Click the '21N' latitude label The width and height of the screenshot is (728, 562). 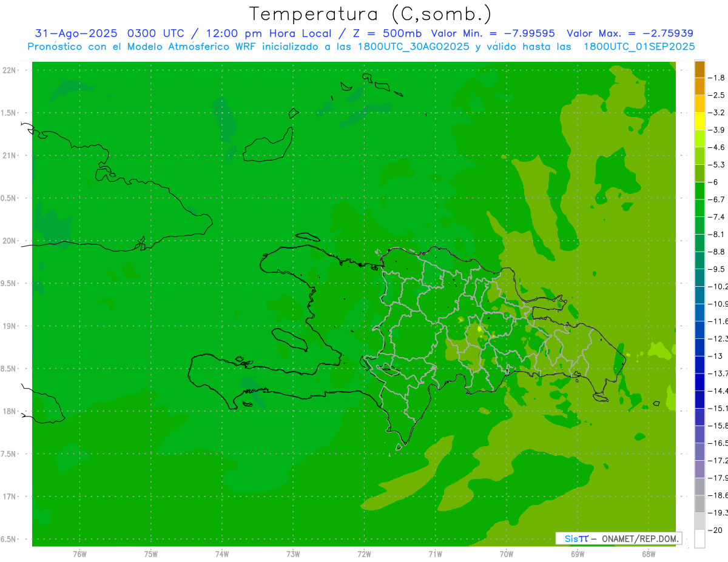[x=9, y=156]
